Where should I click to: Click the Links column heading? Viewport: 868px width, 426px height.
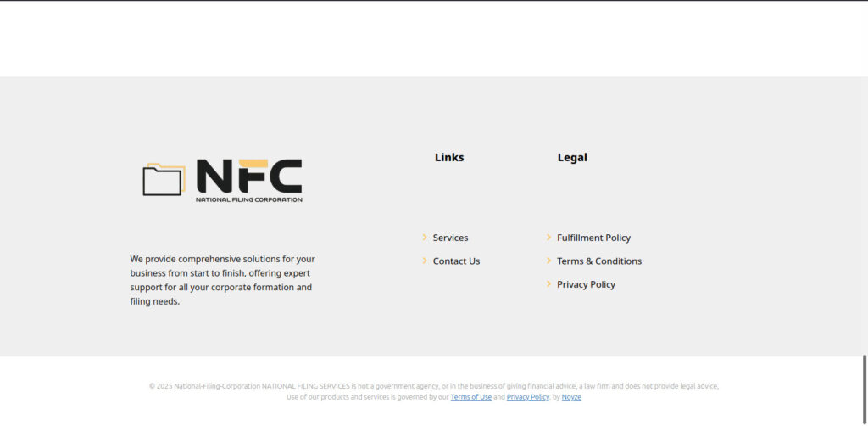[x=449, y=157]
